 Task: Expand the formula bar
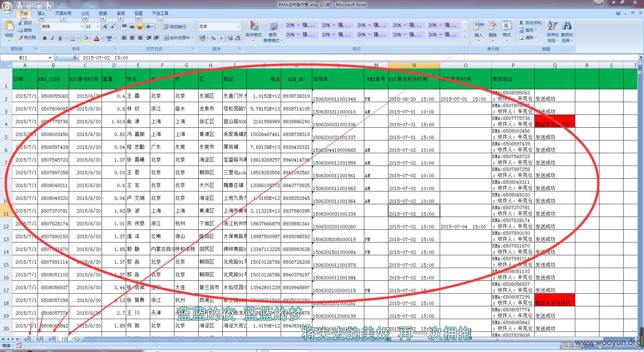click(x=641, y=57)
